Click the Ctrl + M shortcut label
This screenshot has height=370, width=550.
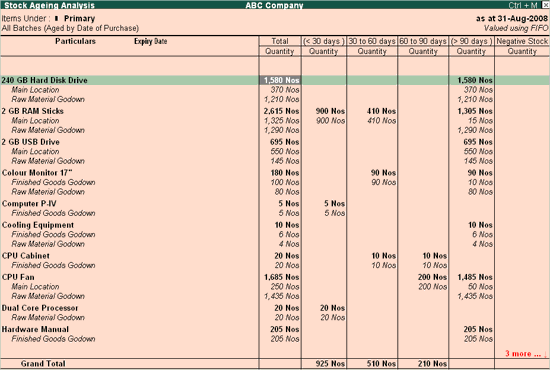523,5
